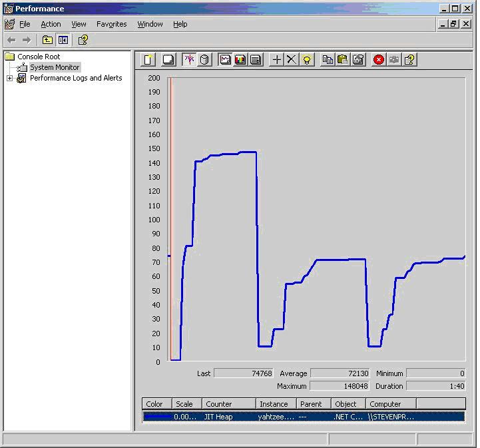Image resolution: width=480 pixels, height=448 pixels.
Task: Click the Back arrow in MMC toolbar
Action: [11, 40]
